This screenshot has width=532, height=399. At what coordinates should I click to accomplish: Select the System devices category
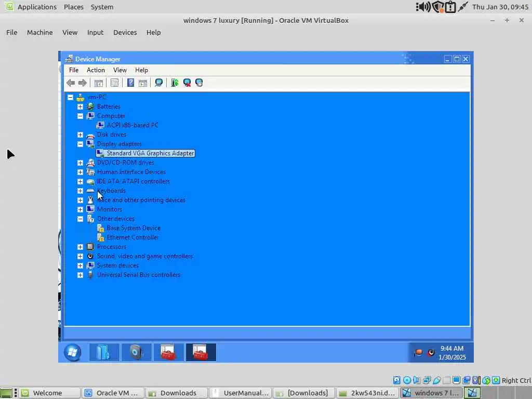[118, 265]
